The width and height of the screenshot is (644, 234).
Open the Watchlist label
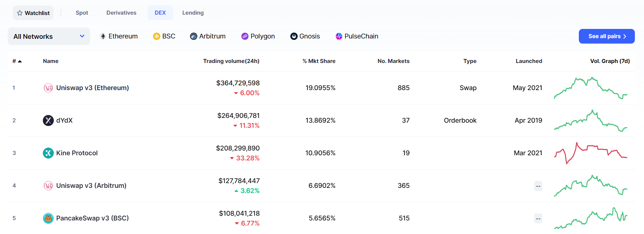pyautogui.click(x=37, y=13)
